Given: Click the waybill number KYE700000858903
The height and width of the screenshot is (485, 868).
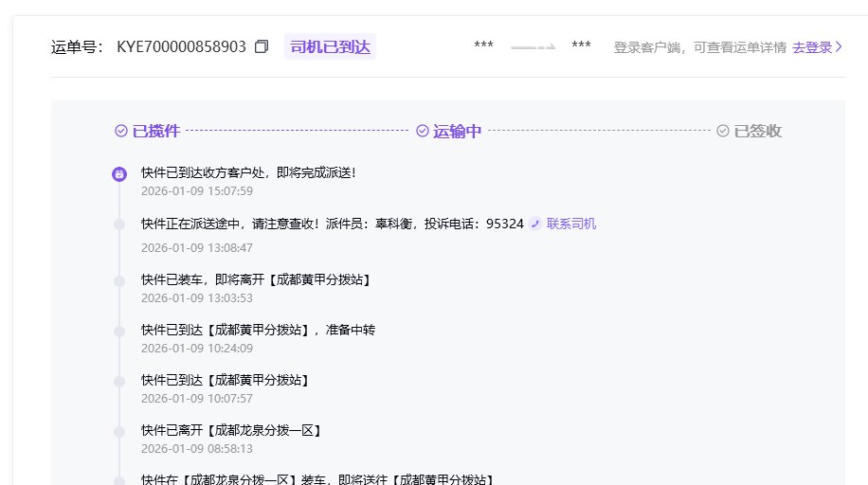Looking at the screenshot, I should coord(181,46).
